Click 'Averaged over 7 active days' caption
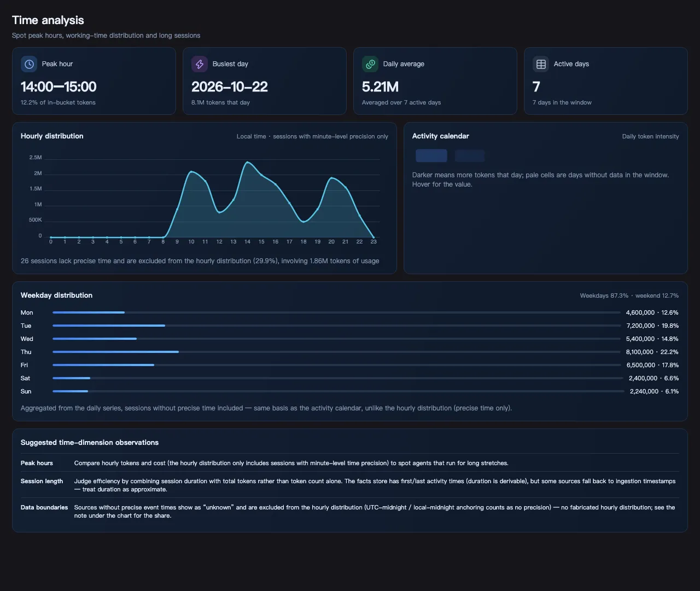 coord(401,102)
